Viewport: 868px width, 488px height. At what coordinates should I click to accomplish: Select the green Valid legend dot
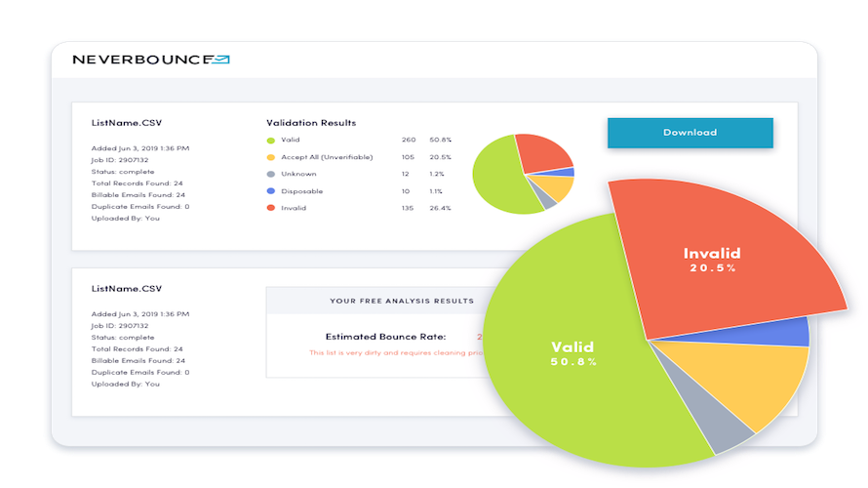[271, 141]
